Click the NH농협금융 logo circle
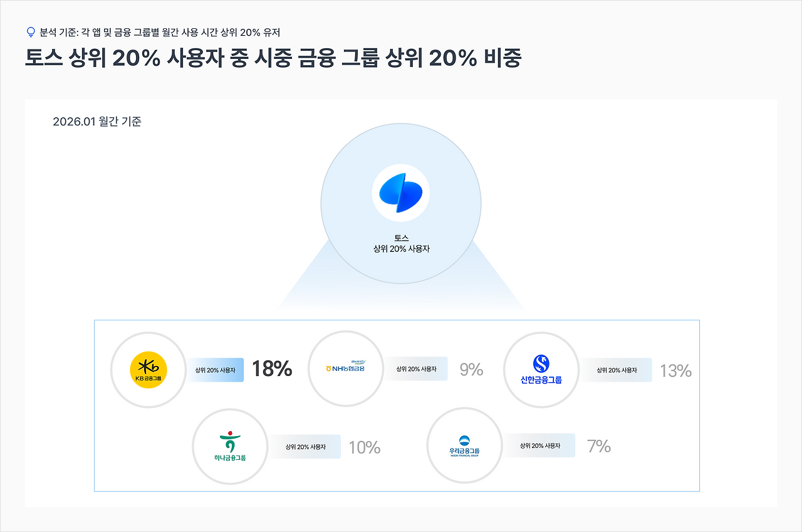This screenshot has height=532, width=802. click(346, 368)
